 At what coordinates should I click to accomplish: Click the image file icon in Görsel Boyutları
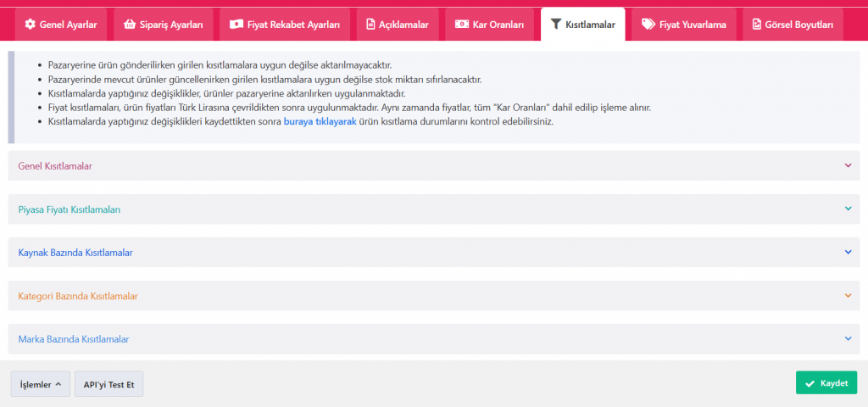coord(757,25)
